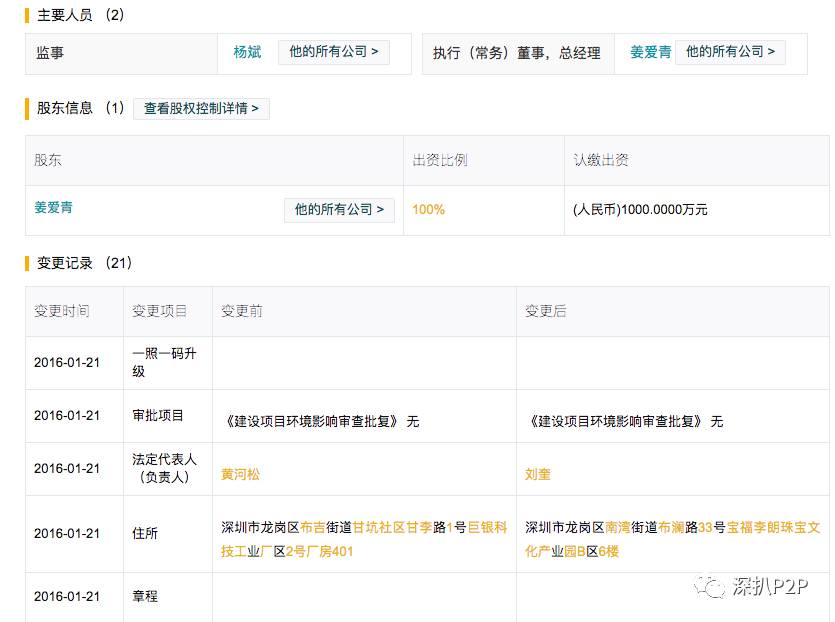Select the new address containing 南湾街道布澜路33号

click(x=673, y=539)
